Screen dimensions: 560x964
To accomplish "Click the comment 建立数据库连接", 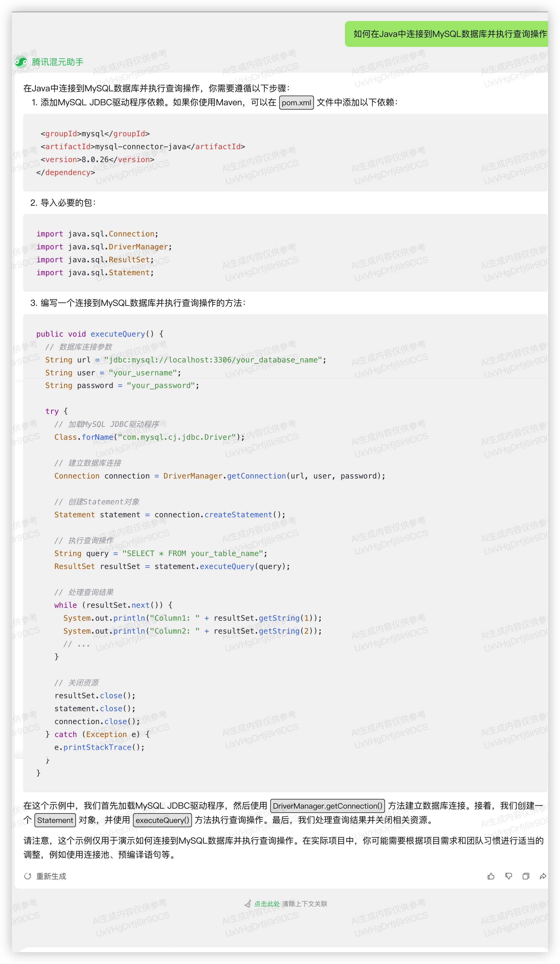I will (87, 463).
